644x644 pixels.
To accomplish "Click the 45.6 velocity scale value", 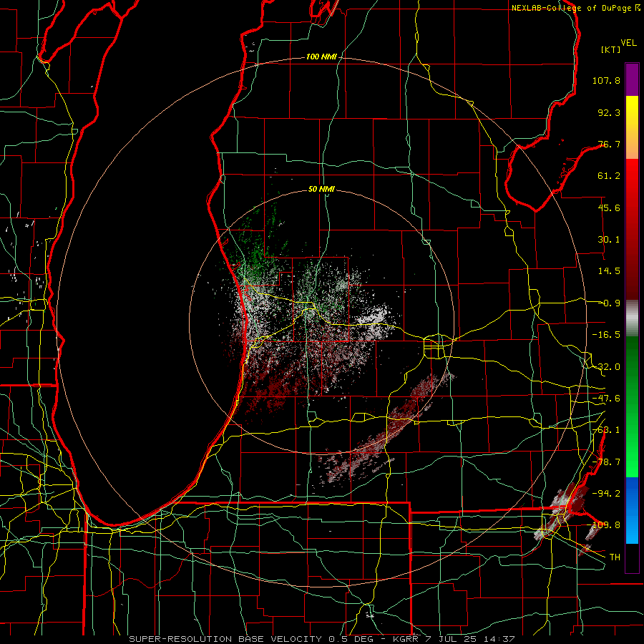I will coord(609,208).
